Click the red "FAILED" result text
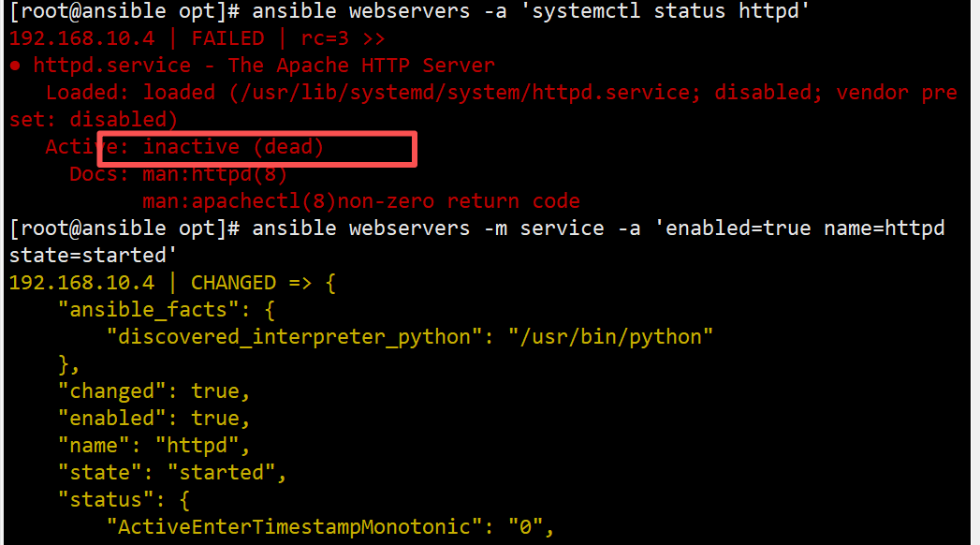 [x=227, y=39]
